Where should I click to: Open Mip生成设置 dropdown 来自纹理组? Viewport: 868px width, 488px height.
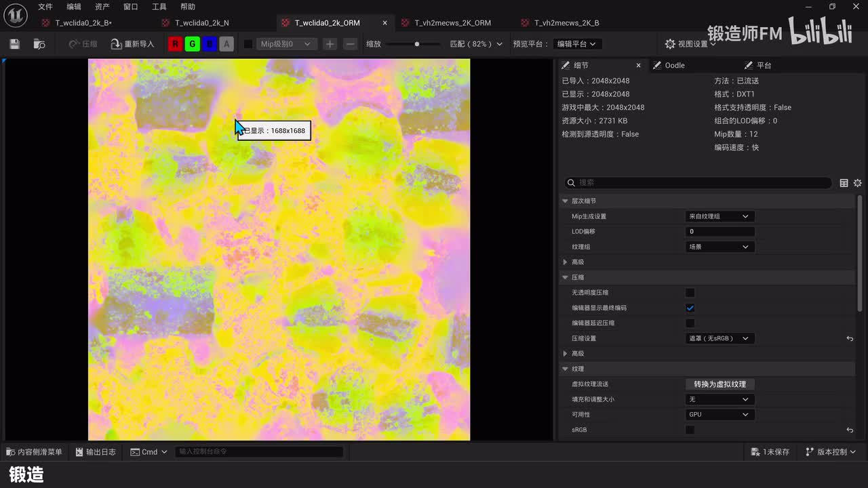pyautogui.click(x=719, y=216)
